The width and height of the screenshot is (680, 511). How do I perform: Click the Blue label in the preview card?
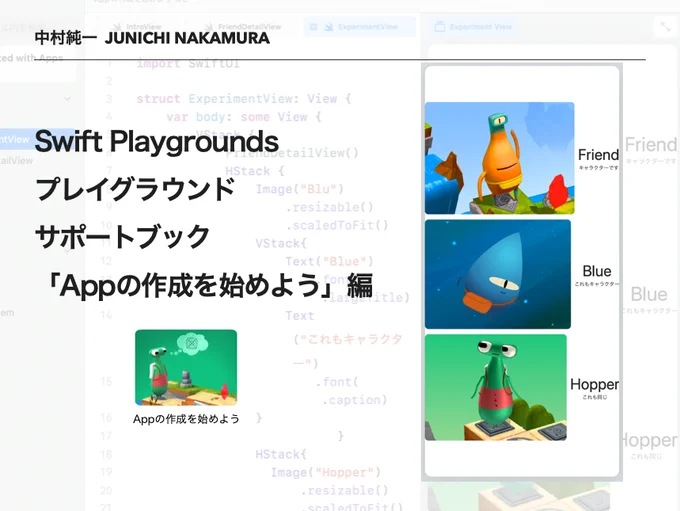[x=597, y=271]
